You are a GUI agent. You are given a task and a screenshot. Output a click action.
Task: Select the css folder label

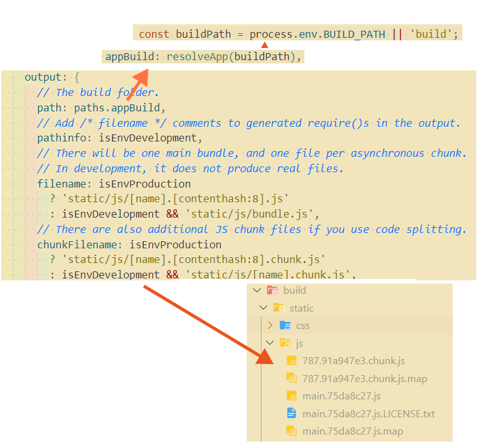point(302,326)
